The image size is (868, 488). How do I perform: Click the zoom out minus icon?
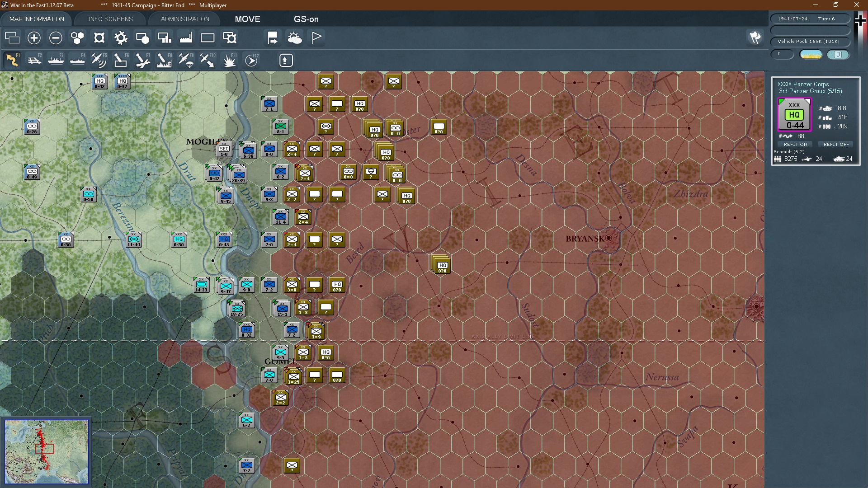pyautogui.click(x=56, y=38)
